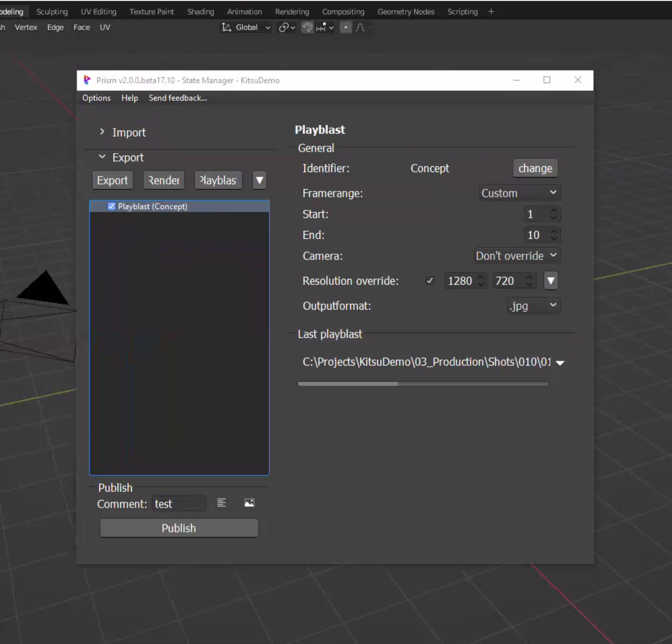Switch to the Scripting workspace tab
Image resolution: width=672 pixels, height=644 pixels.
click(463, 11)
